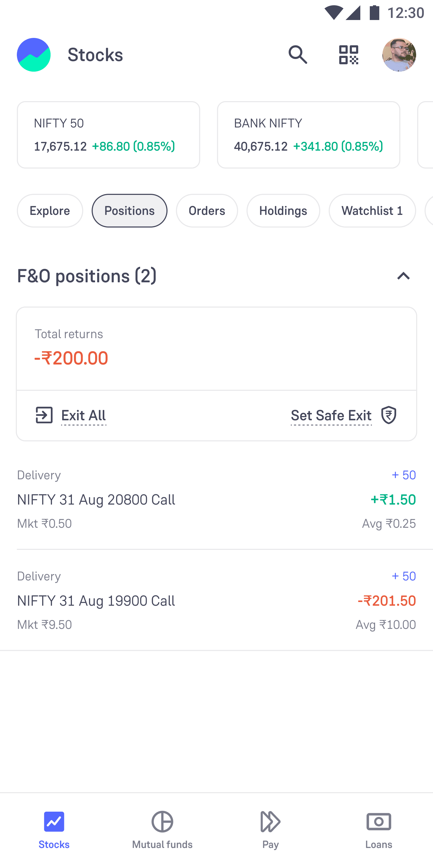Open the NIFTY 50 index card
The width and height of the screenshot is (433, 868).
[x=108, y=135]
